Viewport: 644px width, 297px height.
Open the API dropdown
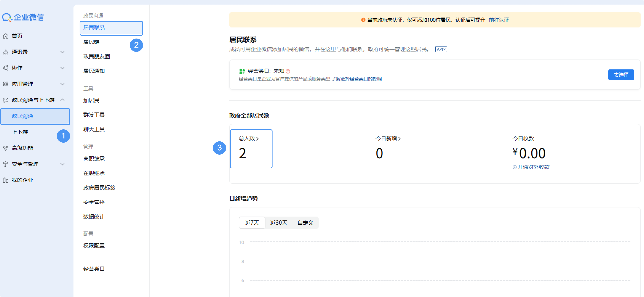[x=441, y=49]
